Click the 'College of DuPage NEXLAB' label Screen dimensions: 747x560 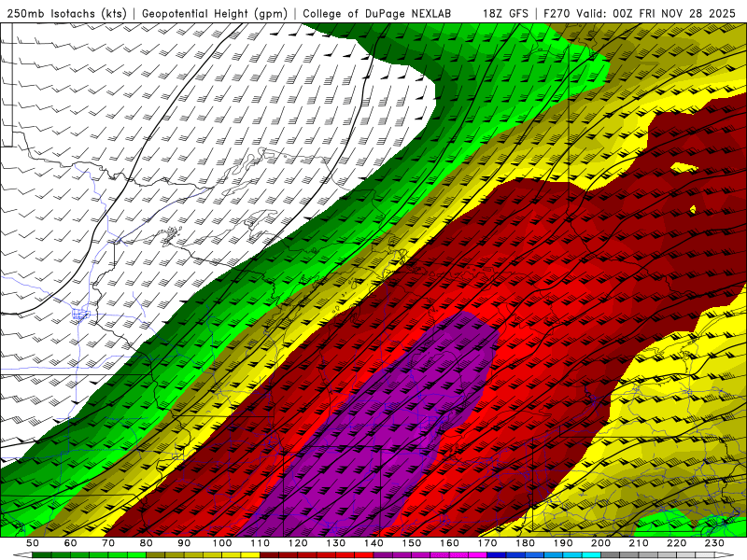coord(377,14)
